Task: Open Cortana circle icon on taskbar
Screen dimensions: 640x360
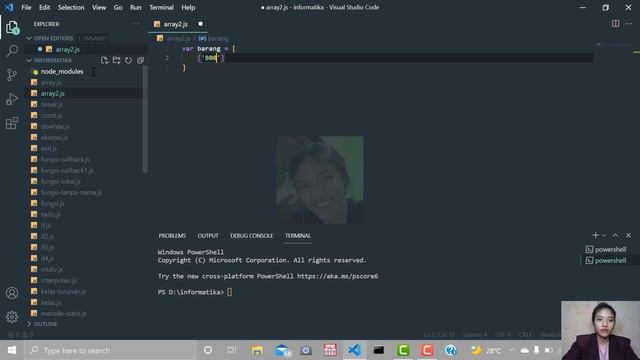Action: point(208,350)
